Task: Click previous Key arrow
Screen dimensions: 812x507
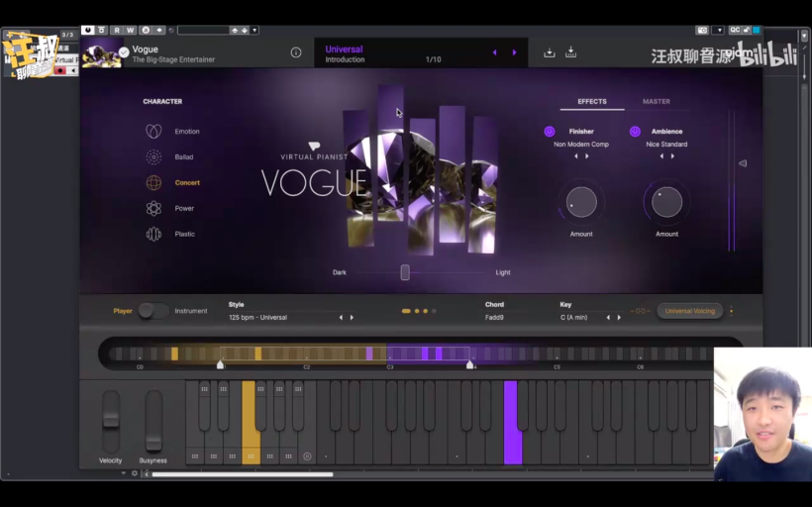Action: coord(608,318)
